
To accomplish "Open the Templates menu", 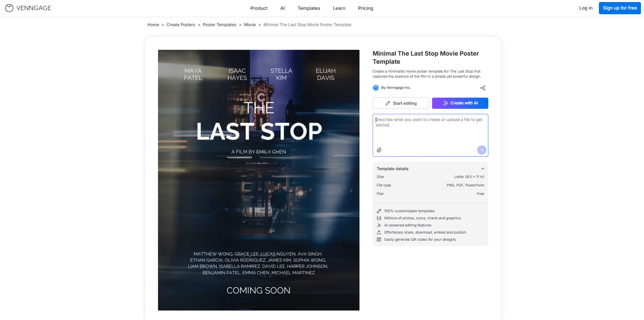I will click(x=309, y=8).
